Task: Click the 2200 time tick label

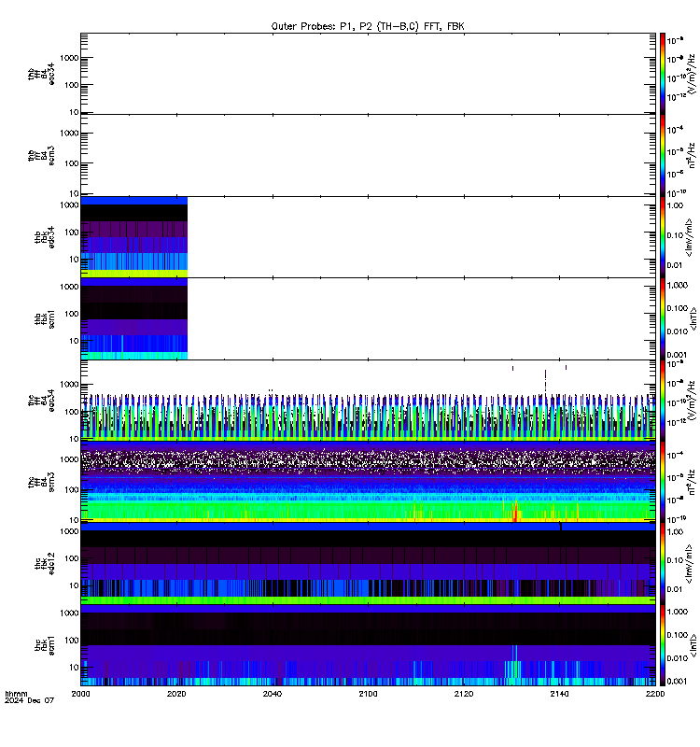Action: (655, 694)
